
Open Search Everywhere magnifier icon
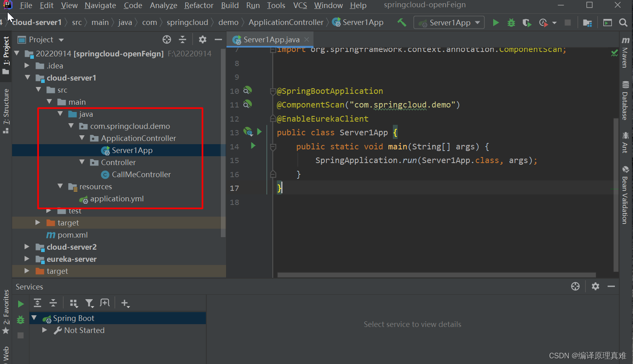pos(623,23)
